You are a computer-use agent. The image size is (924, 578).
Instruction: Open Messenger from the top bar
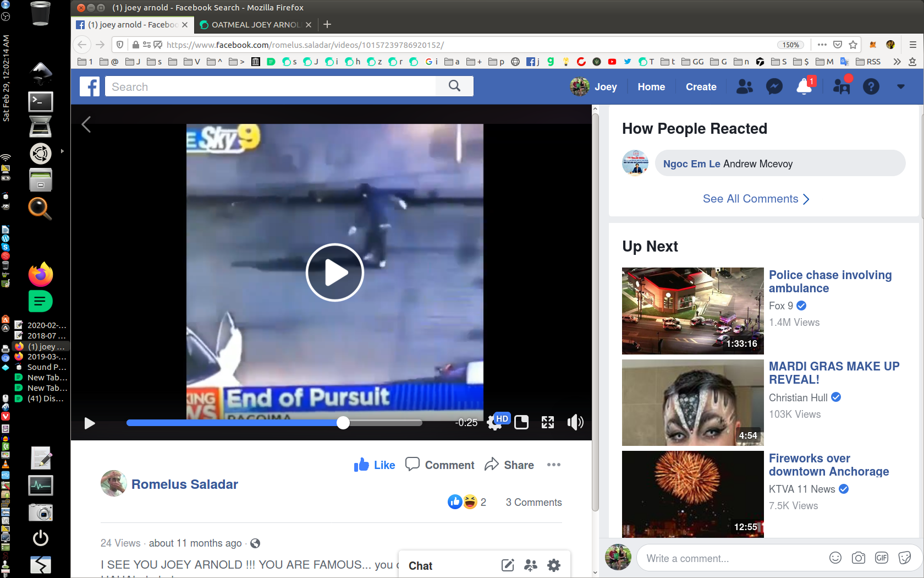click(774, 86)
